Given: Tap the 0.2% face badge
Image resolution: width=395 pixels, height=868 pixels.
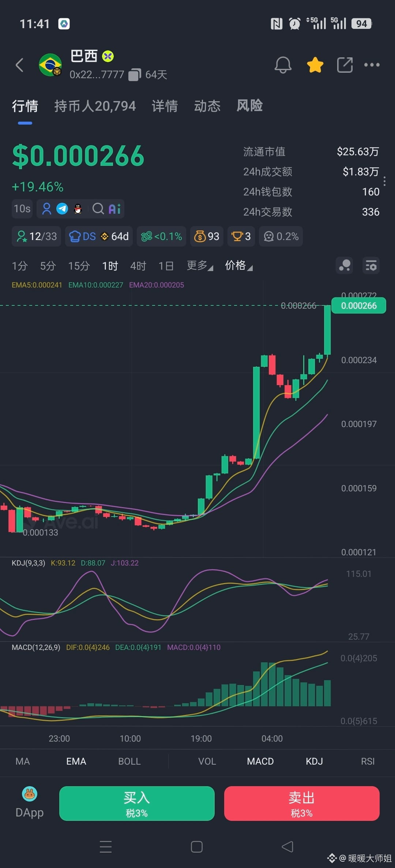Looking at the screenshot, I should [281, 236].
